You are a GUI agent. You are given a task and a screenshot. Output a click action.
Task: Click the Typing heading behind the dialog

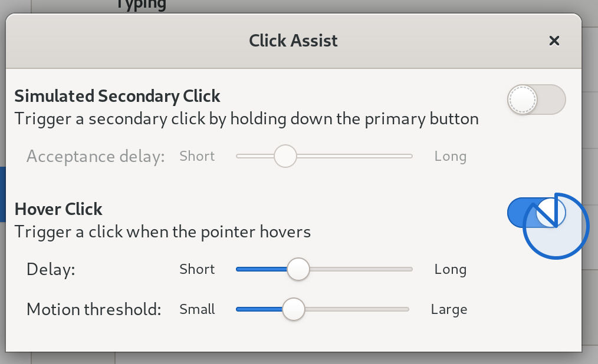tap(141, 5)
